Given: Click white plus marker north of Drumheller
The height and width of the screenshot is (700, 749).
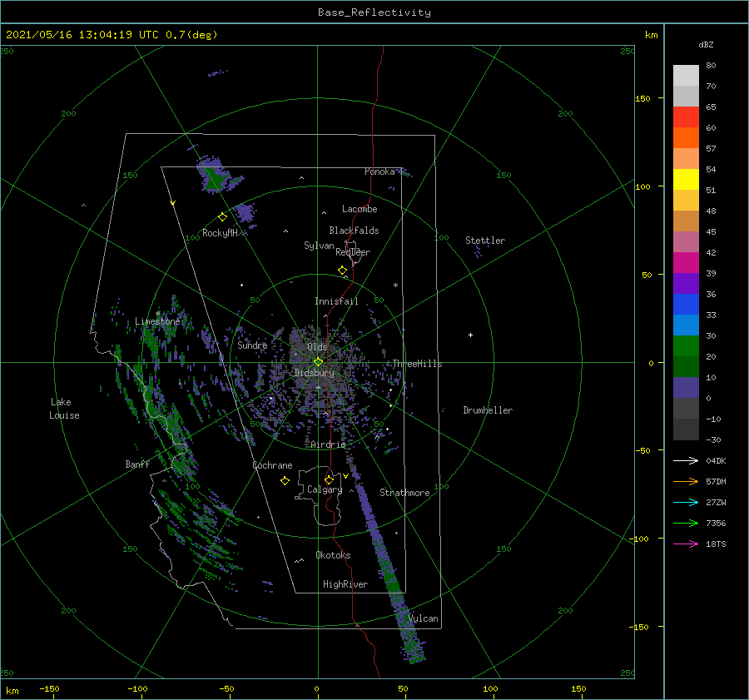Looking at the screenshot, I should pos(470,335).
